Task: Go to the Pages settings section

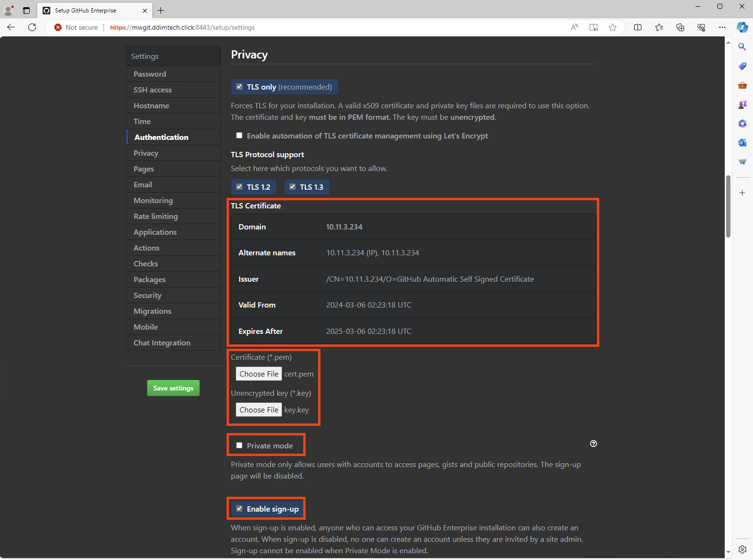Action: click(x=173, y=169)
